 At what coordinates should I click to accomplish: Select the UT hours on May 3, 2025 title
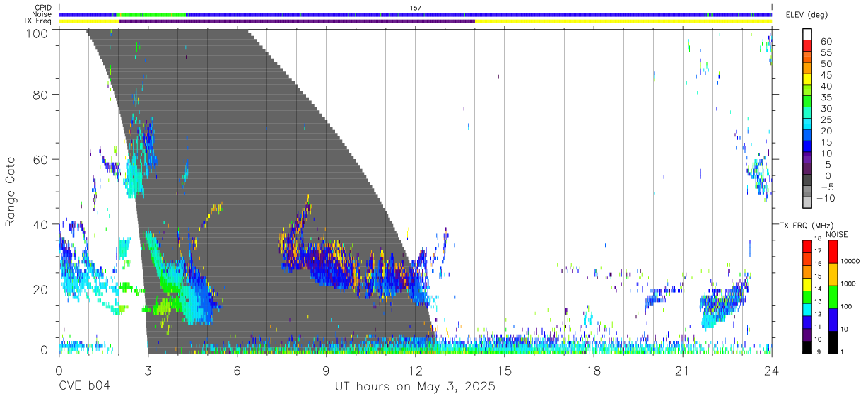415,387
